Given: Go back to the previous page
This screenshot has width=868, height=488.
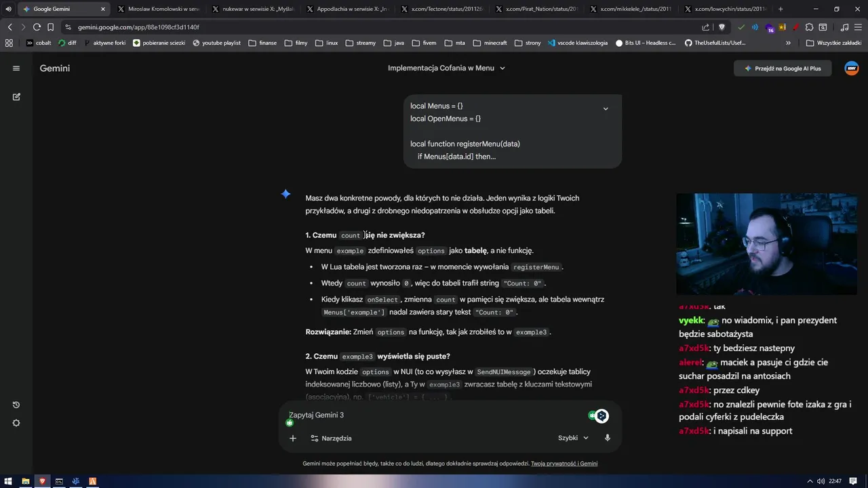Looking at the screenshot, I should (9, 27).
